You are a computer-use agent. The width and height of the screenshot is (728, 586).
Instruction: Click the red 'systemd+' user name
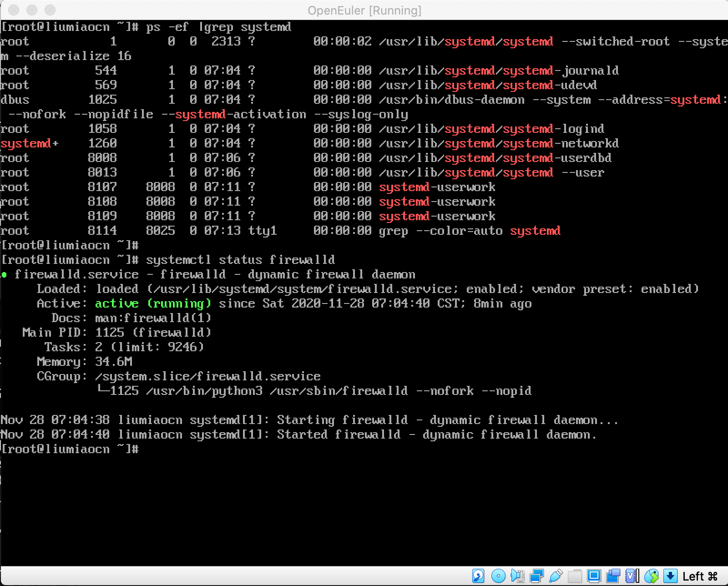click(30, 143)
